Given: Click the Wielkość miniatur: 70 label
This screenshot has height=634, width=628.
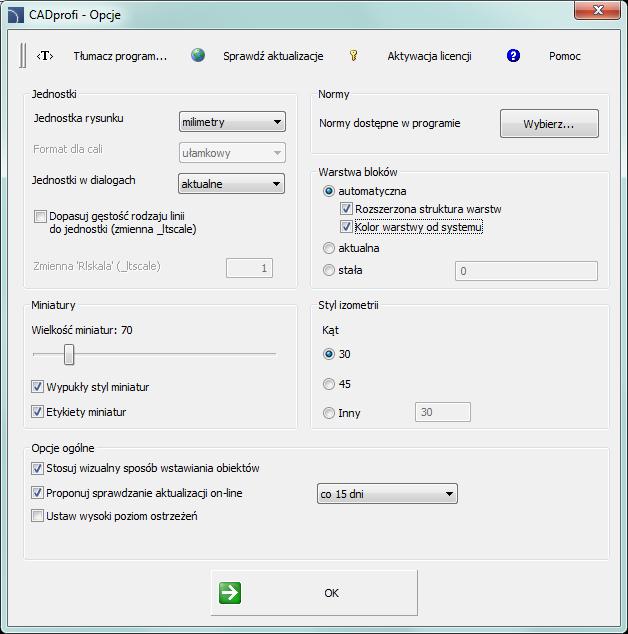Looking at the screenshot, I should [x=82, y=330].
